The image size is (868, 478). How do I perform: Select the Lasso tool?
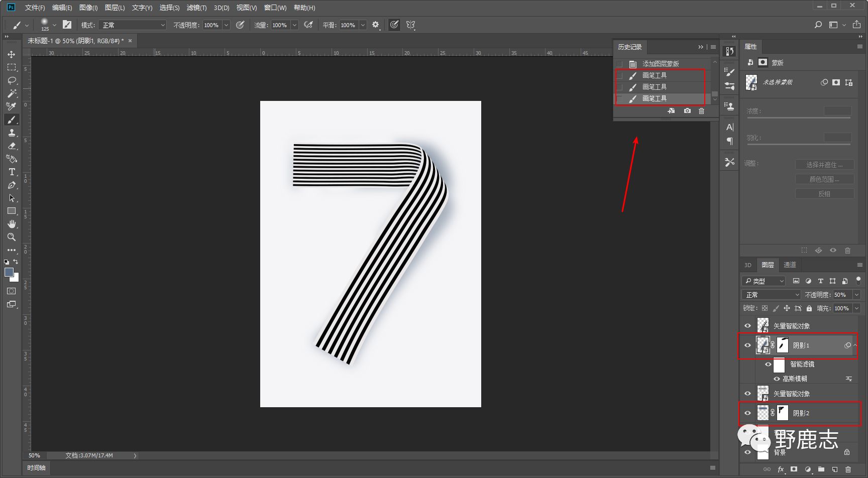click(12, 80)
